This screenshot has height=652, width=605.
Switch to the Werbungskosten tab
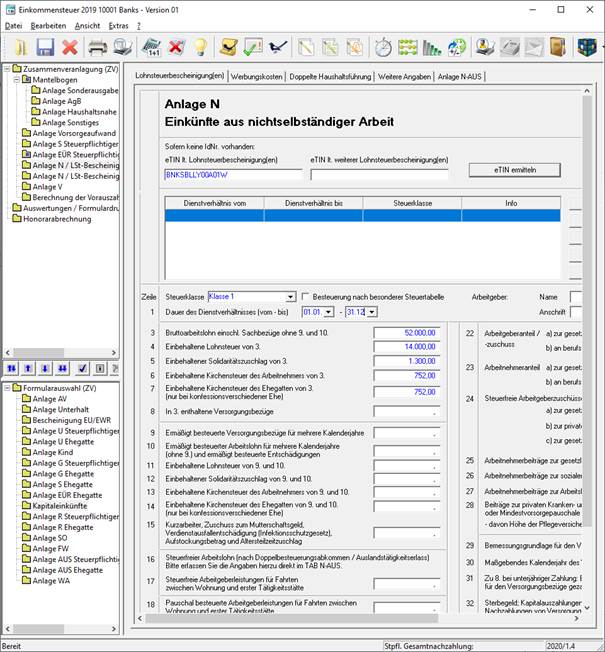pos(257,77)
